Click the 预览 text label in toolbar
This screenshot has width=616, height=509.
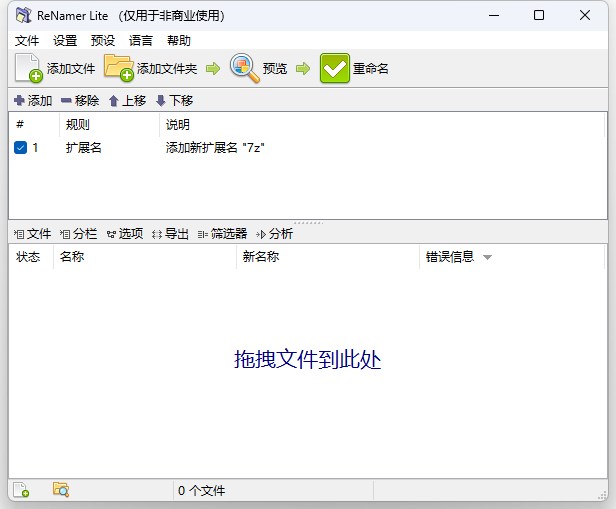pyautogui.click(x=275, y=69)
